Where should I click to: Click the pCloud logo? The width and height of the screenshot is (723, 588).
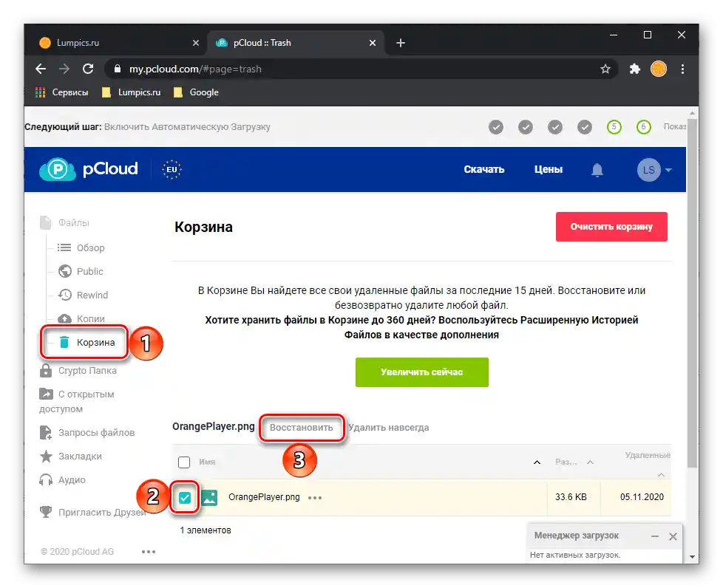click(x=89, y=169)
